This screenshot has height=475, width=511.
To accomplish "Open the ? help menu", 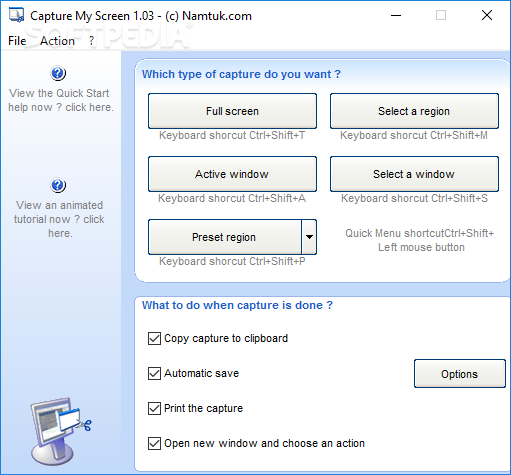I will pos(91,41).
